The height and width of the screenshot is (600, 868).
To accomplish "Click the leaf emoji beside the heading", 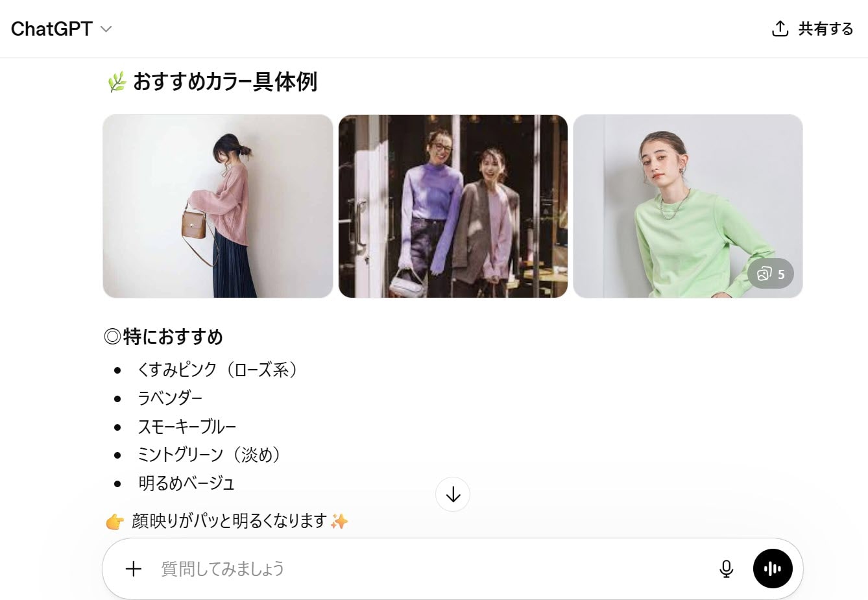I will pyautogui.click(x=116, y=82).
